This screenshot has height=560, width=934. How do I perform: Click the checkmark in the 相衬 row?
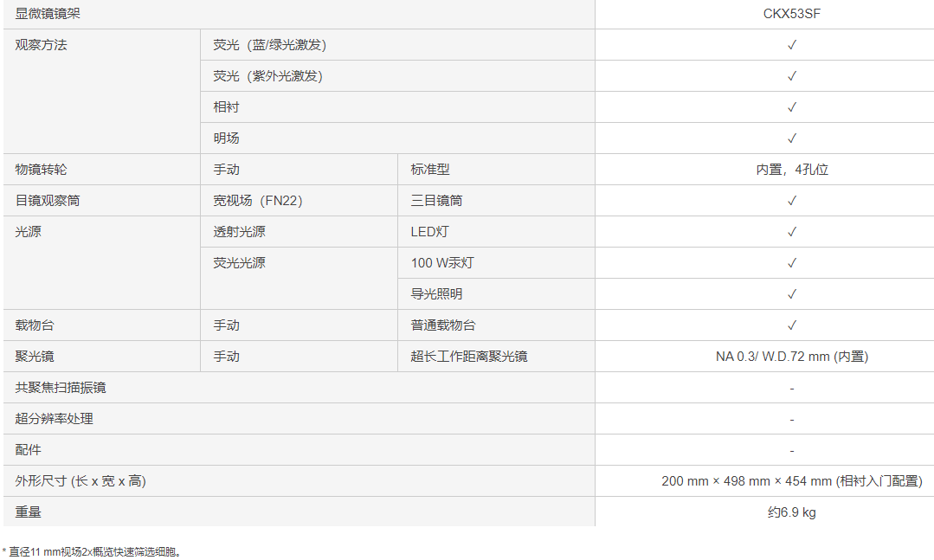click(791, 107)
